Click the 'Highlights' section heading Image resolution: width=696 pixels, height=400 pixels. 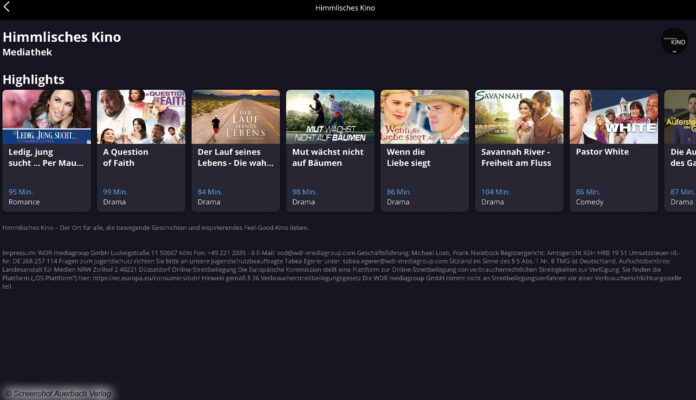coord(33,79)
